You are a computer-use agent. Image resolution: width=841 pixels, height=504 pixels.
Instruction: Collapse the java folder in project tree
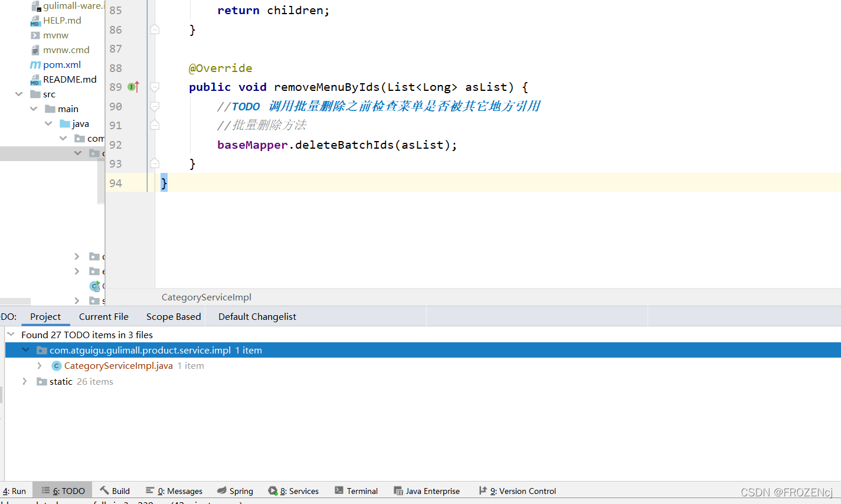[x=48, y=124]
